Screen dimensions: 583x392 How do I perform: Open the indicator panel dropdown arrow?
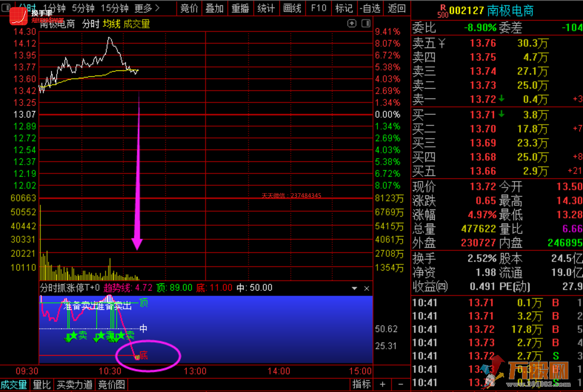pyautogui.click(x=355, y=288)
